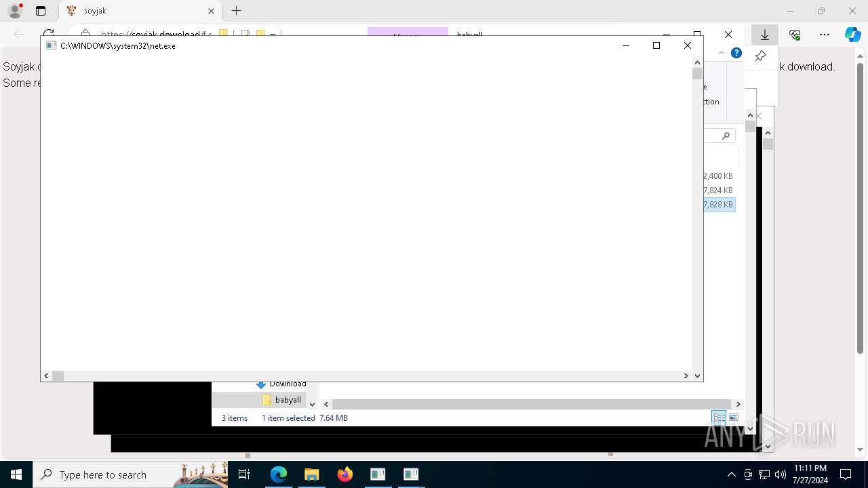
Task: Select Download item in navigation pane
Action: [x=281, y=384]
